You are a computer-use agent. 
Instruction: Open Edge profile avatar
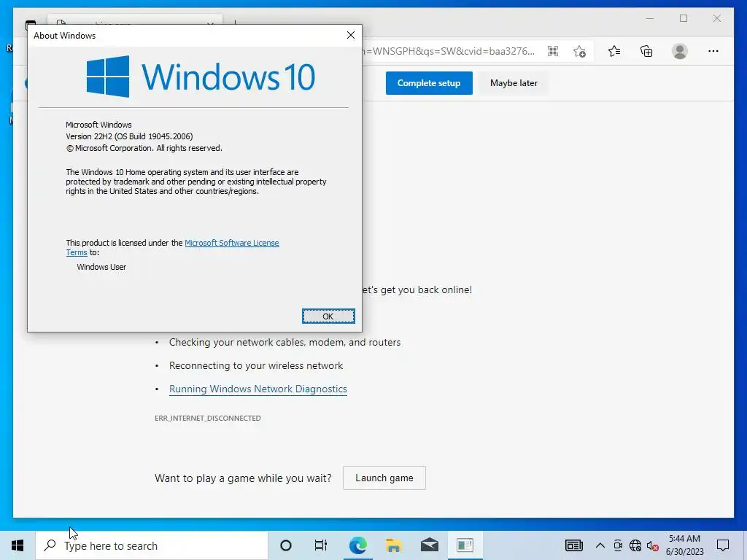pos(680,51)
